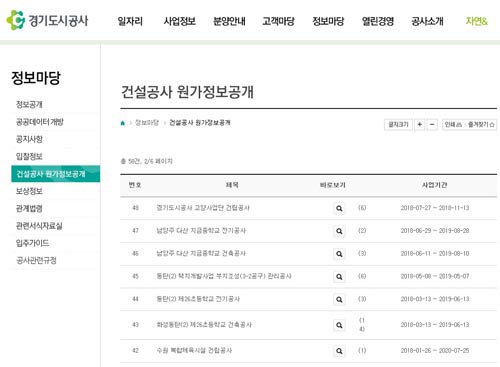Screen dimensions: 500x367
Task: Open magnifier preview for row 48
Action: click(339, 208)
